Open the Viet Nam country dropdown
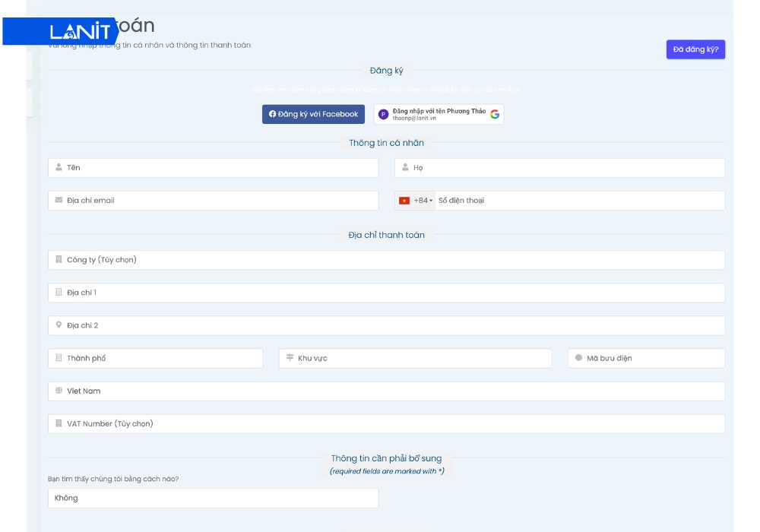This screenshot has height=532, width=760. point(386,391)
